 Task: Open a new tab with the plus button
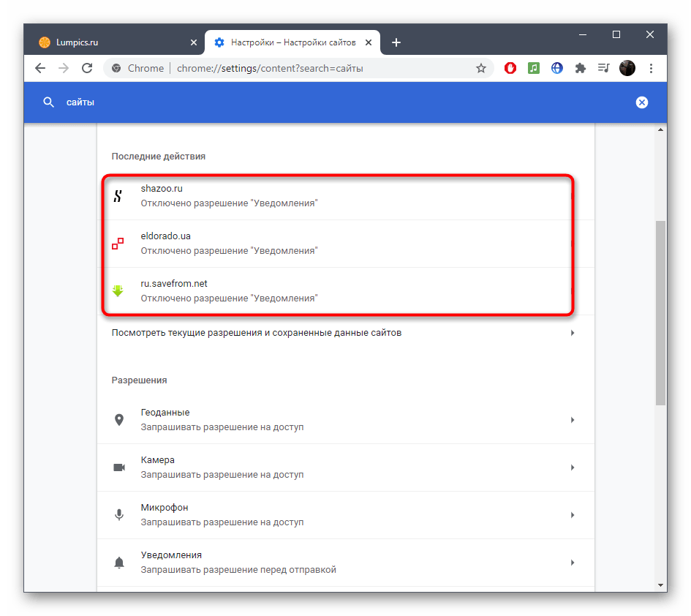click(x=396, y=42)
